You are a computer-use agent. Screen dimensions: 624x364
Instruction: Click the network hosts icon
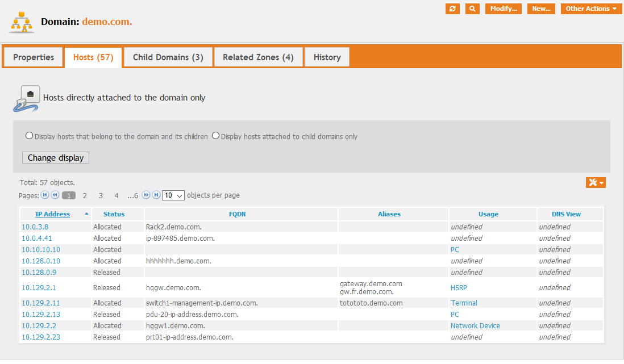pos(26,98)
